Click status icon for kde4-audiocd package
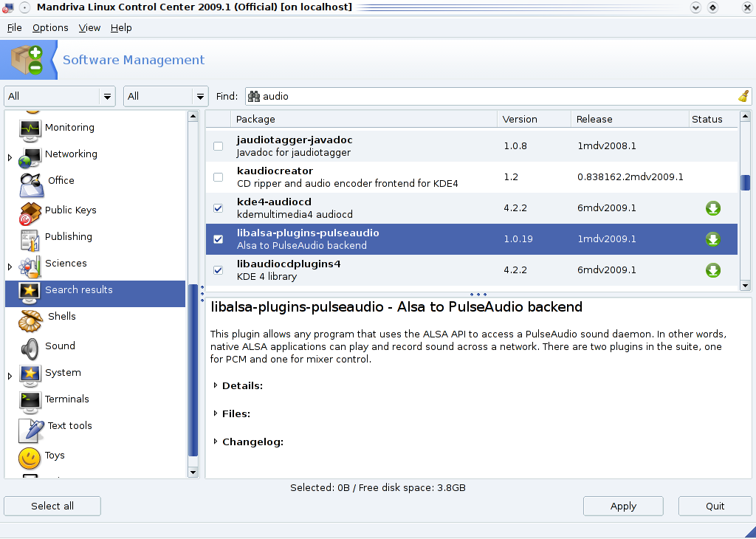This screenshot has height=539, width=756. (x=712, y=208)
